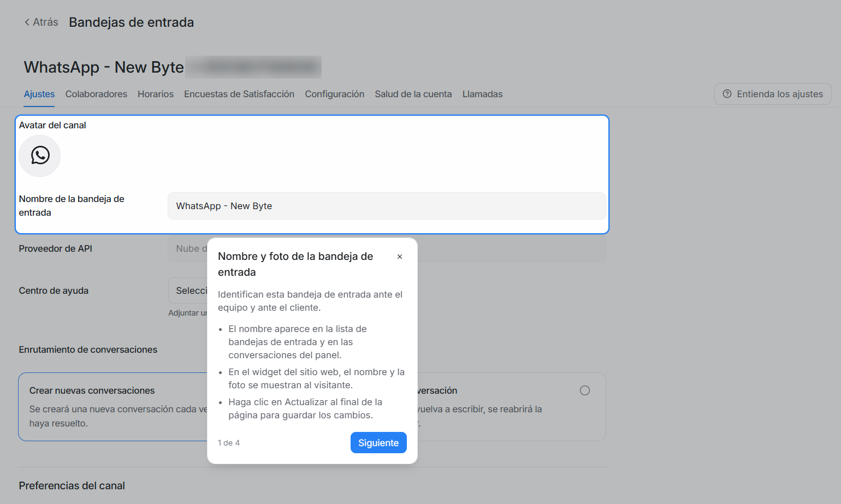Click the Enrutamiento de conversaciones heading
The image size is (841, 504).
point(88,349)
